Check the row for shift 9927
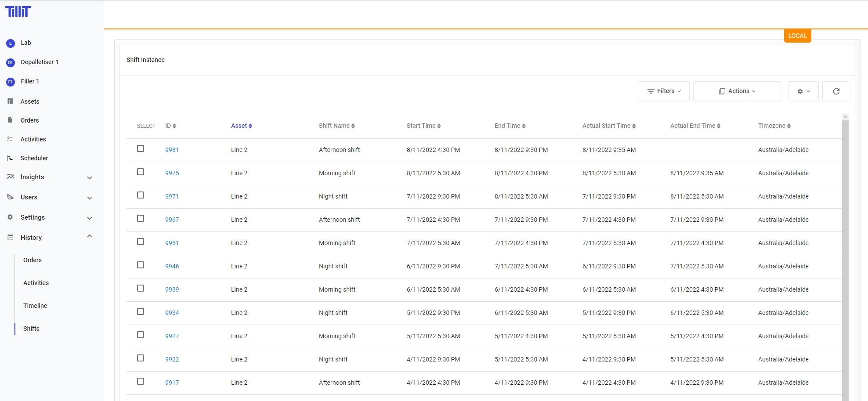The image size is (868, 401). pos(141,335)
